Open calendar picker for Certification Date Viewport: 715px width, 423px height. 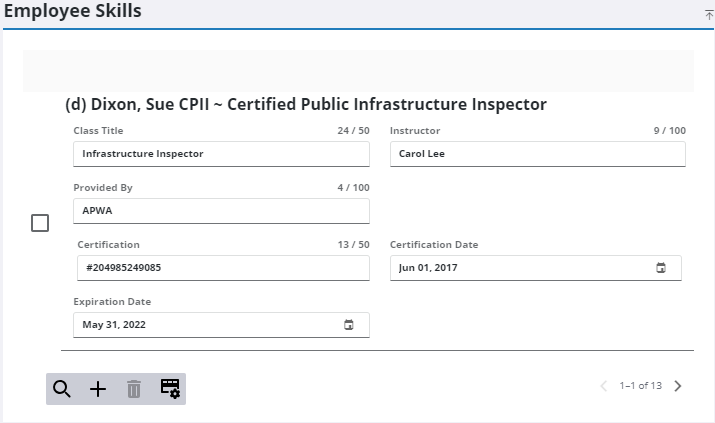coord(660,268)
